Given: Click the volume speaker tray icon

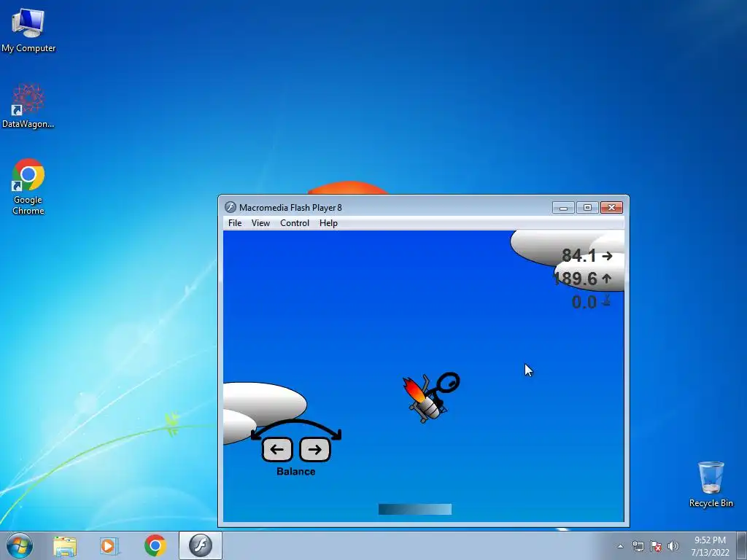Looking at the screenshot, I should pyautogui.click(x=673, y=546).
